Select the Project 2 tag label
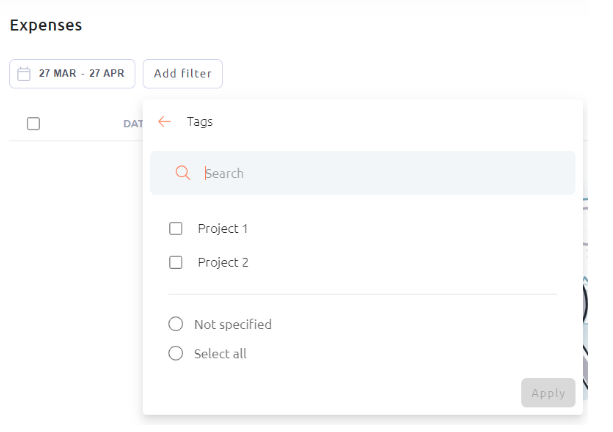 pyautogui.click(x=223, y=263)
